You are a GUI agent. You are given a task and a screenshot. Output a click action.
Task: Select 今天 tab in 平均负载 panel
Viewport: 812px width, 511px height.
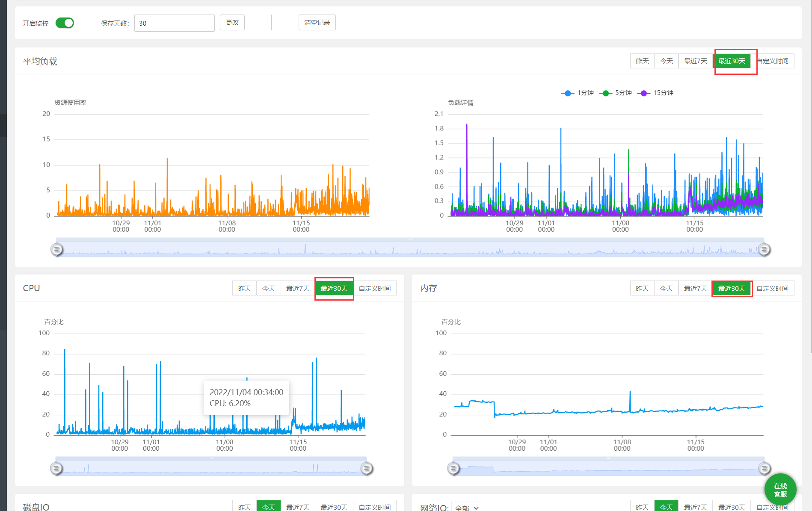pyautogui.click(x=667, y=61)
